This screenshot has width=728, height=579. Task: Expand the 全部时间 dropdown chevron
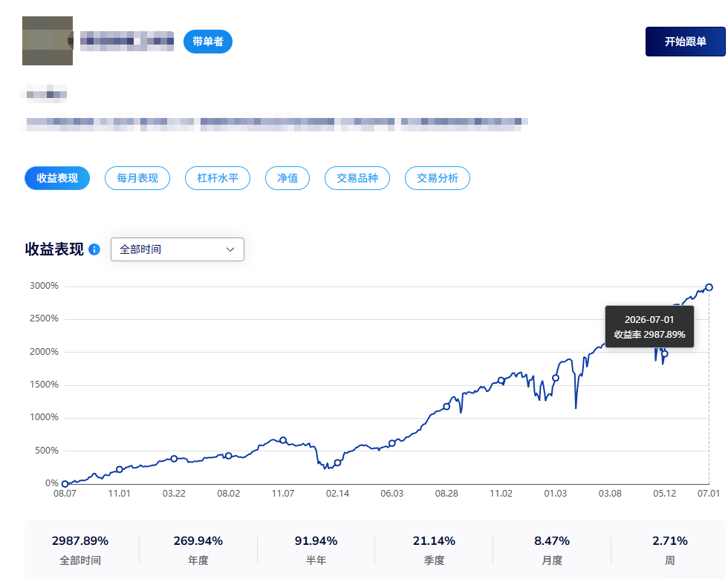[x=230, y=249]
